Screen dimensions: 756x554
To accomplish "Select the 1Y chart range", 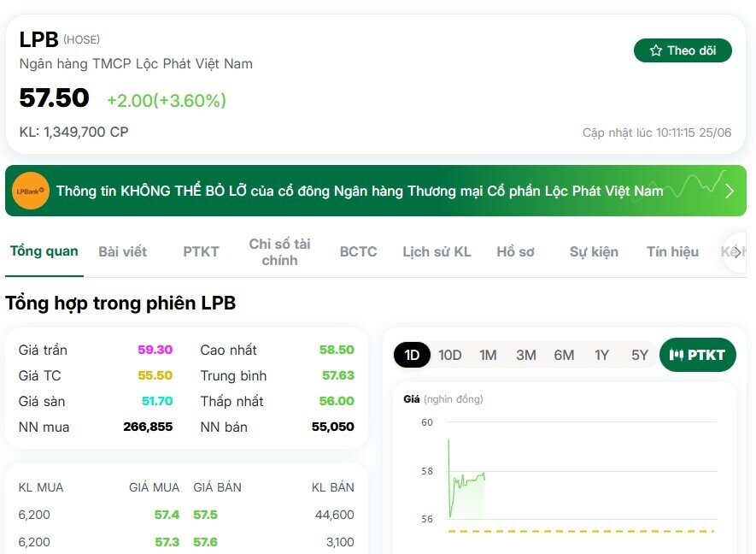I will click(601, 355).
